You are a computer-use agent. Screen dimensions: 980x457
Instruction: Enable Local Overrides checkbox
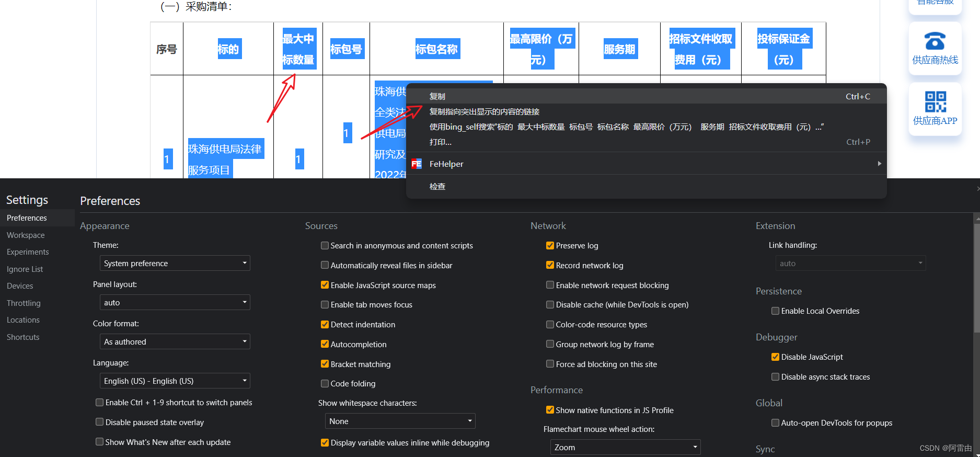[x=775, y=311]
